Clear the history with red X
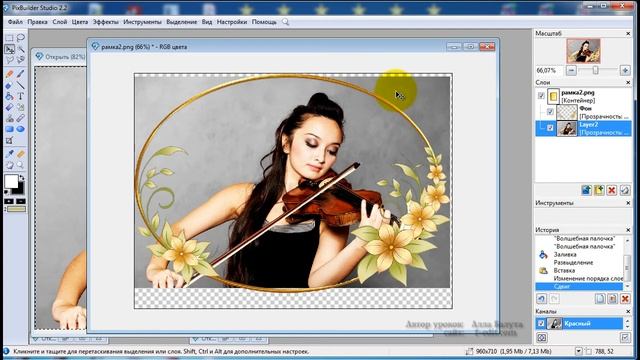The height and width of the screenshot is (360, 640). (x=625, y=299)
